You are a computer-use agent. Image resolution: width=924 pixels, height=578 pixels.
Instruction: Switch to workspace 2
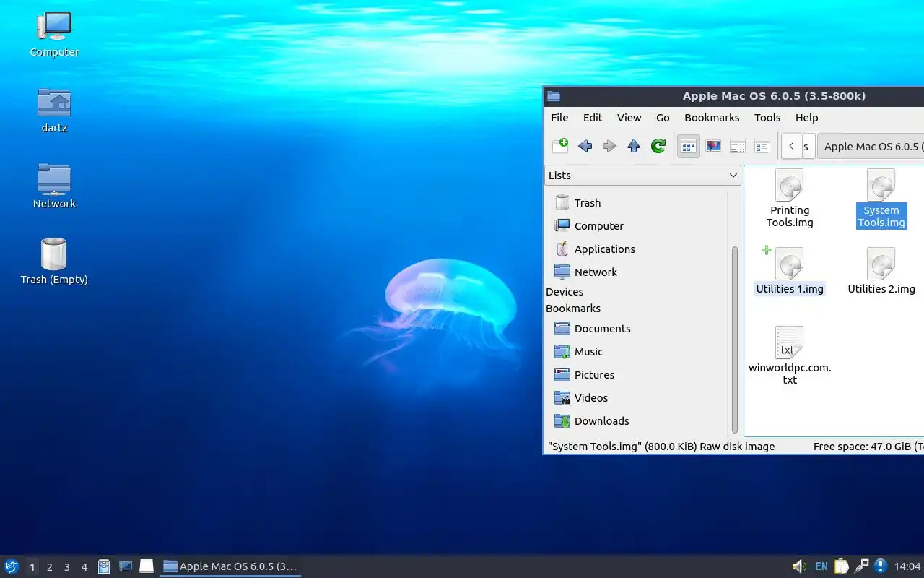pyautogui.click(x=49, y=567)
